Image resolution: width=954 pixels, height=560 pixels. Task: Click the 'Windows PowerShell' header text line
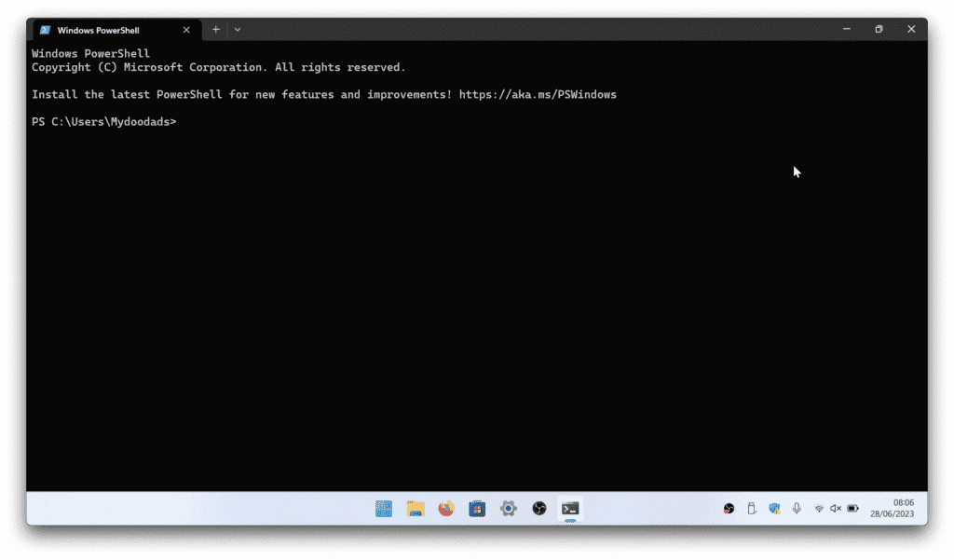[90, 53]
